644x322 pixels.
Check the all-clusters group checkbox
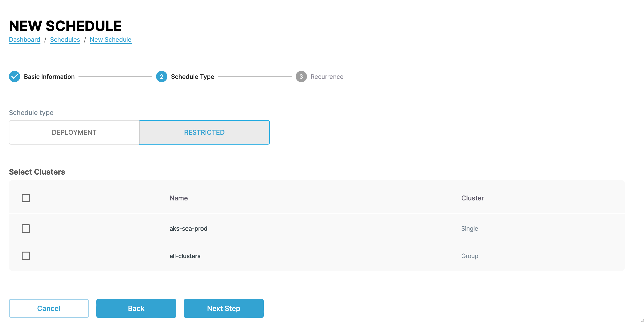[x=26, y=256]
